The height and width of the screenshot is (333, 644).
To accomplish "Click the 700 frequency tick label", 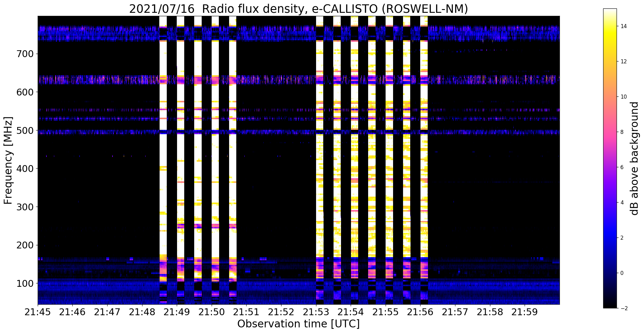I will 25,54.
